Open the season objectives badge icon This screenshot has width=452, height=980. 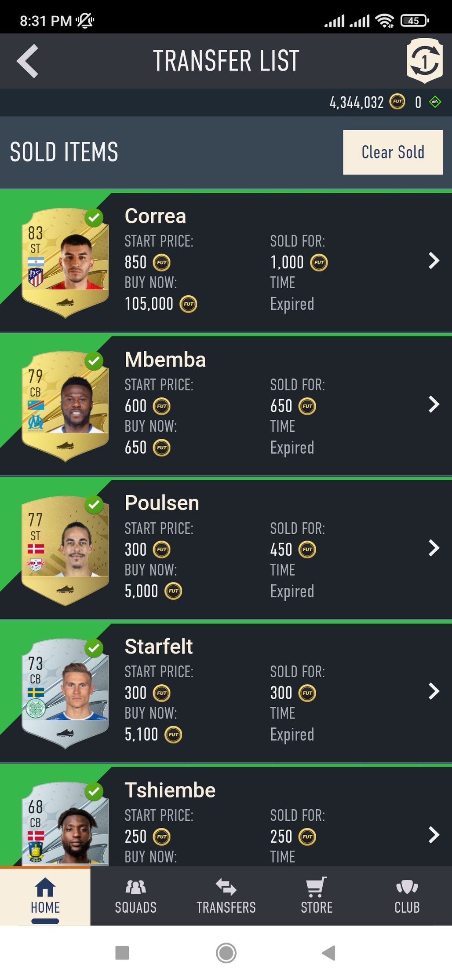click(x=424, y=61)
